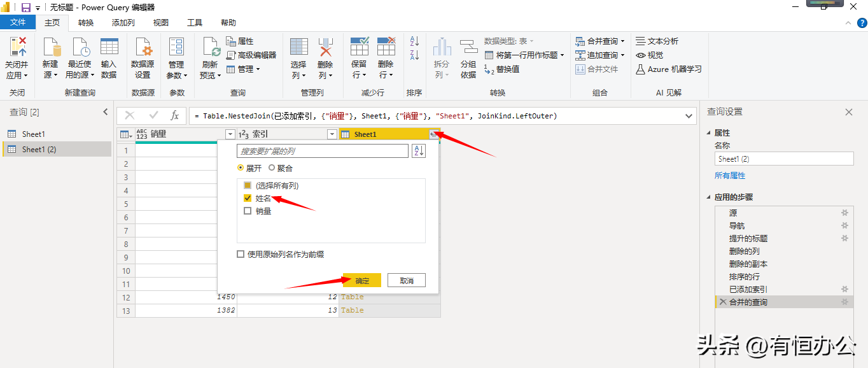Screen dimensions: 868x368
Task: Click the save icon in title bar
Action: [26, 7]
